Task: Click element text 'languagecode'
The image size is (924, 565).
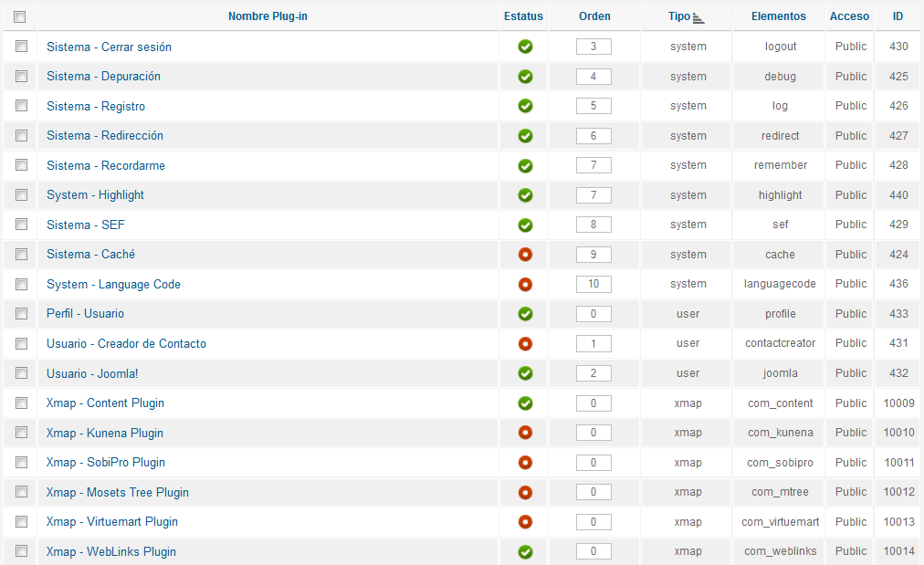Action: pyautogui.click(x=780, y=284)
